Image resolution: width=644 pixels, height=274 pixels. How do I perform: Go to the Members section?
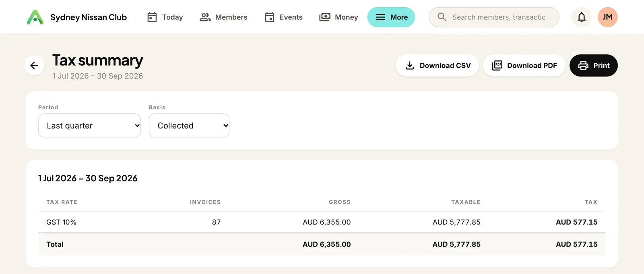(x=223, y=17)
